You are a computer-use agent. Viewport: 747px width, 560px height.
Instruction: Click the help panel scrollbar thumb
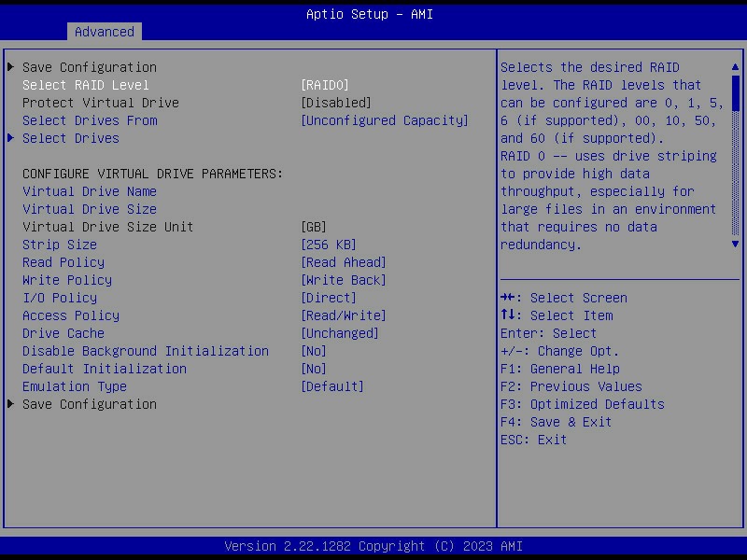click(736, 93)
